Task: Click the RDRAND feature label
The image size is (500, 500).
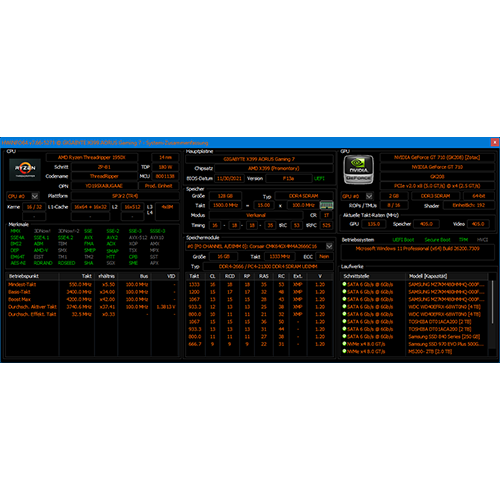Action: pyautogui.click(x=43, y=263)
